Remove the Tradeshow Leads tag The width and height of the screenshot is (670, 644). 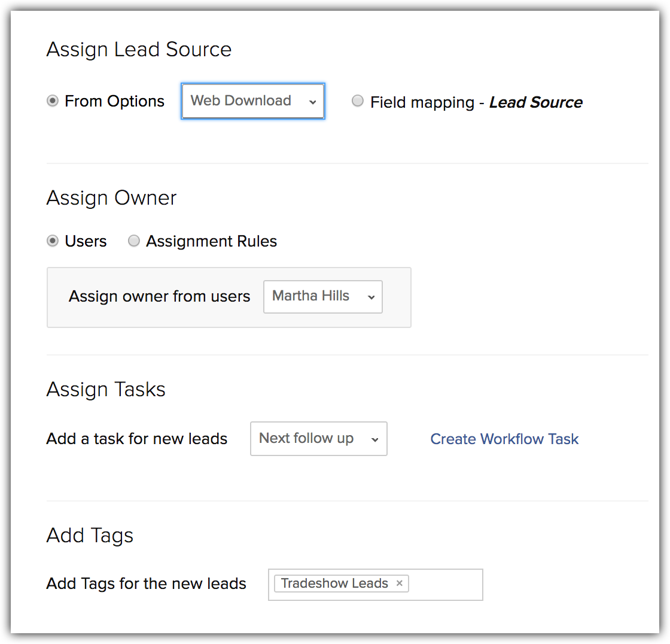[x=399, y=584]
